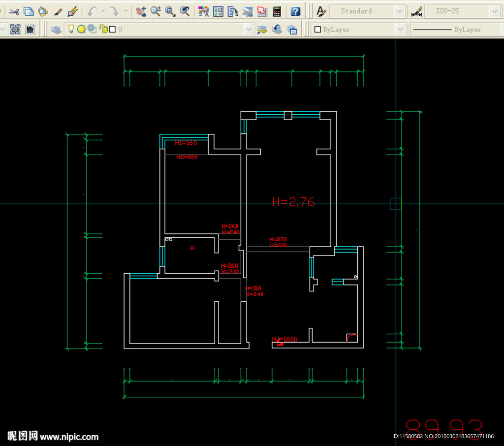Open the ISO-25 dimension style dropdown
This screenshot has width=504, height=446.
[495, 11]
